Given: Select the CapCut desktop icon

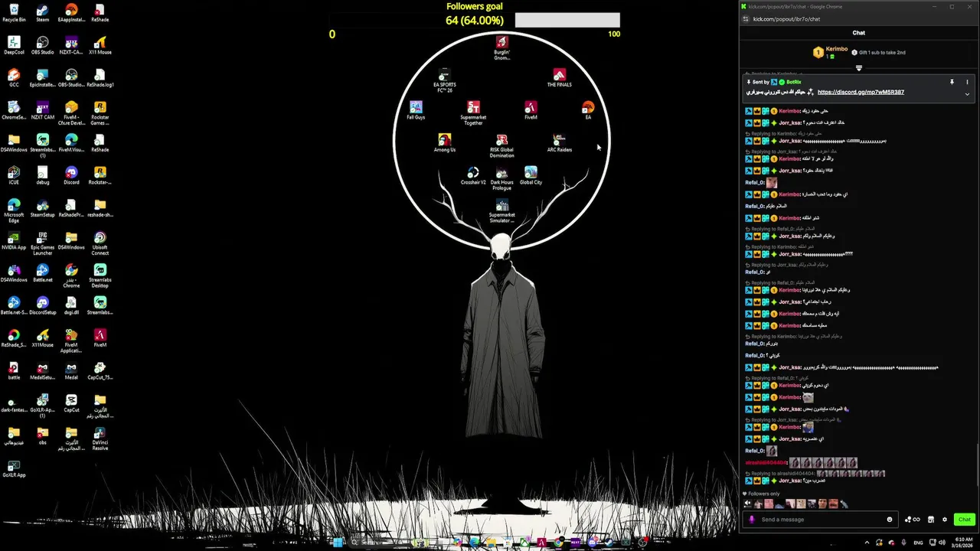Looking at the screenshot, I should click(71, 403).
